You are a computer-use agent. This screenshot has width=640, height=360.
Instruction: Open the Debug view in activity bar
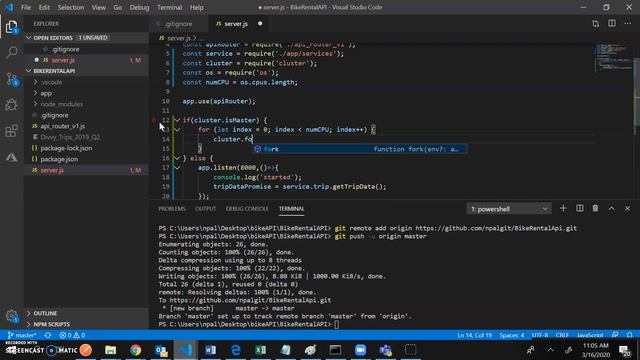pos(11,105)
